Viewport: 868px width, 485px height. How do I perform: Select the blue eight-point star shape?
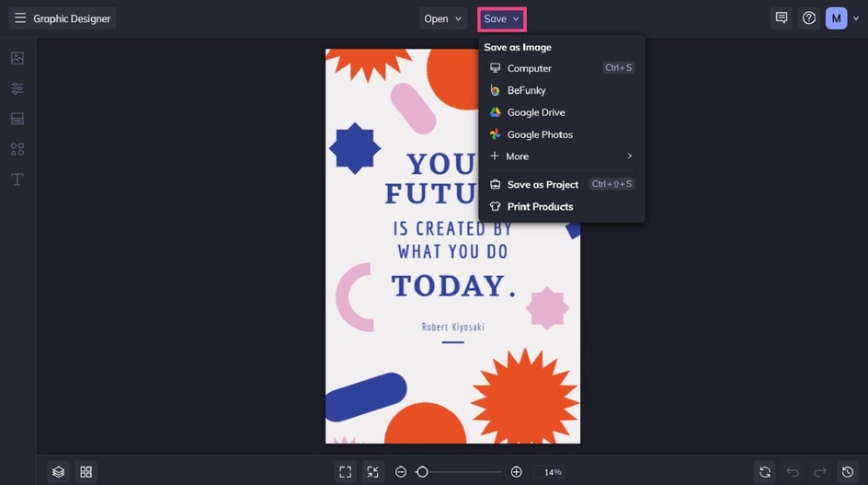355,148
